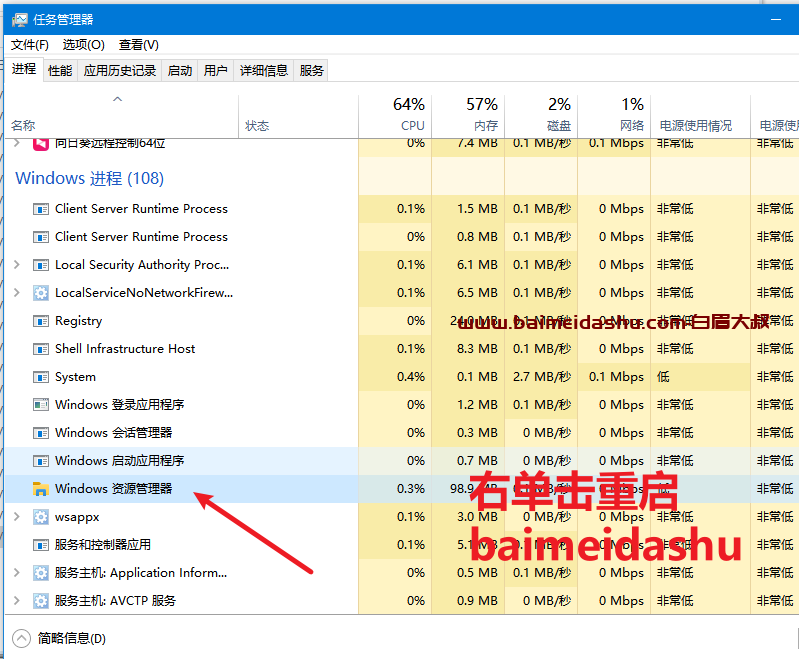
Task: Click the 服务和控制器应用 icon
Action: [41, 545]
